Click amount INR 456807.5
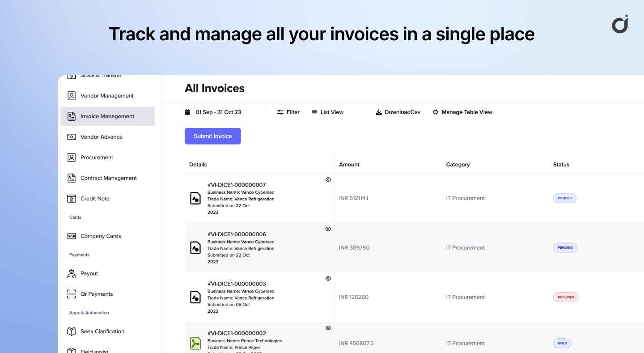 pyautogui.click(x=356, y=343)
